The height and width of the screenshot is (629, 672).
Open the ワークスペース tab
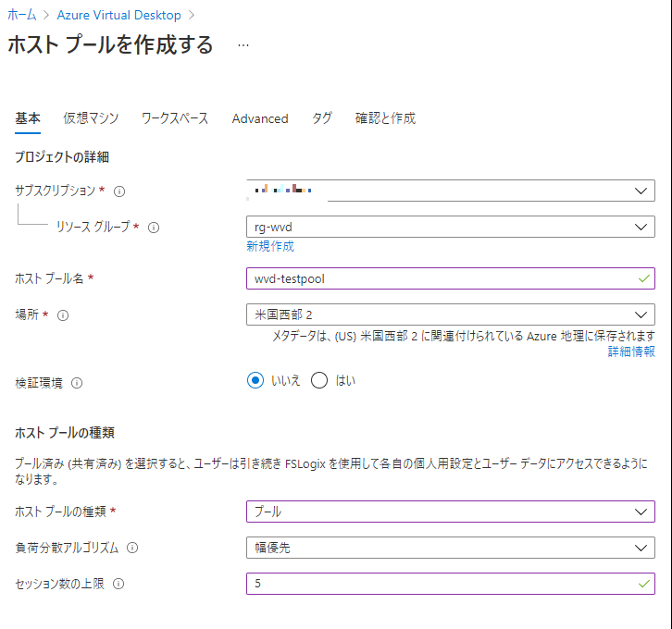[175, 118]
